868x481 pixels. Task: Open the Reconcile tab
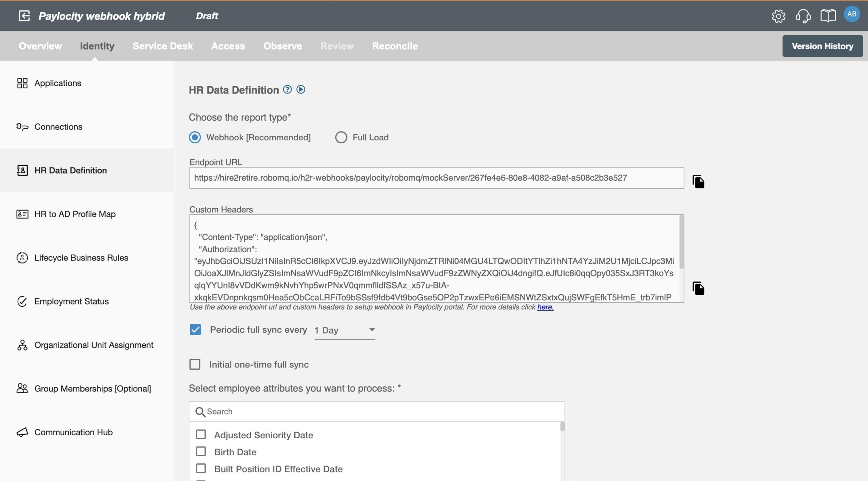click(395, 46)
